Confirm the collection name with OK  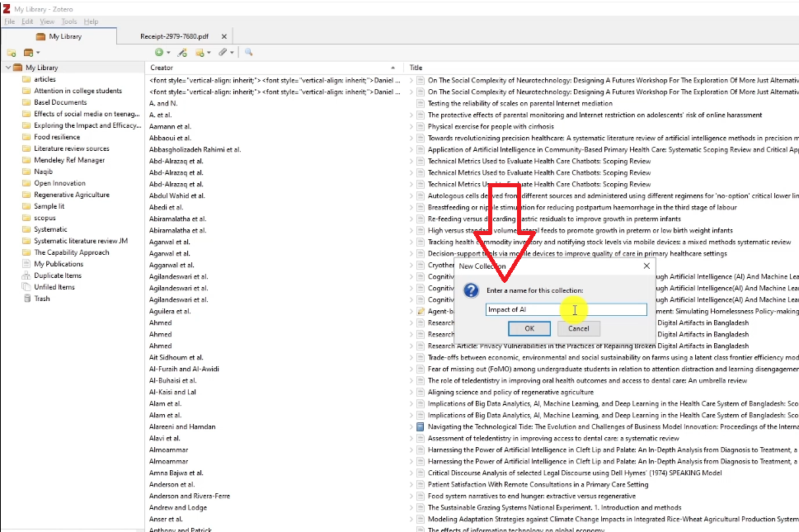(x=529, y=328)
